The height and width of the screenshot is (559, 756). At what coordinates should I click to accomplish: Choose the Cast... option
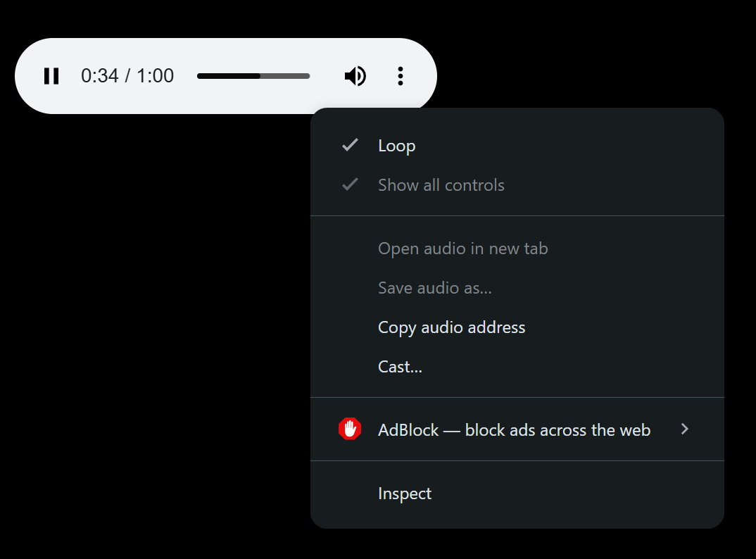pyautogui.click(x=400, y=367)
